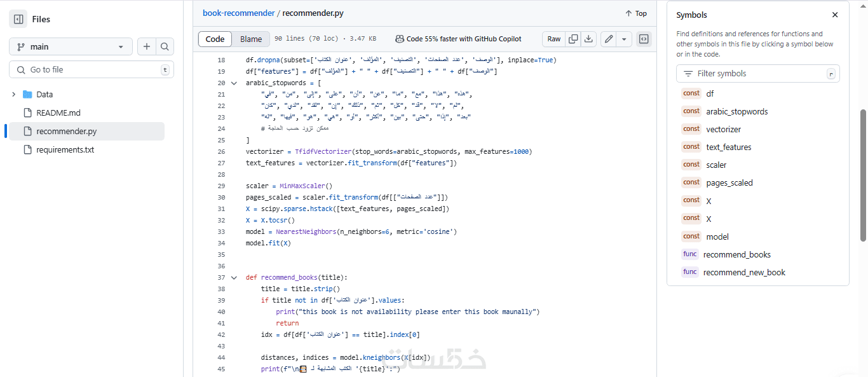Open the main branch dropdown
This screenshot has height=377, width=868.
[x=71, y=46]
